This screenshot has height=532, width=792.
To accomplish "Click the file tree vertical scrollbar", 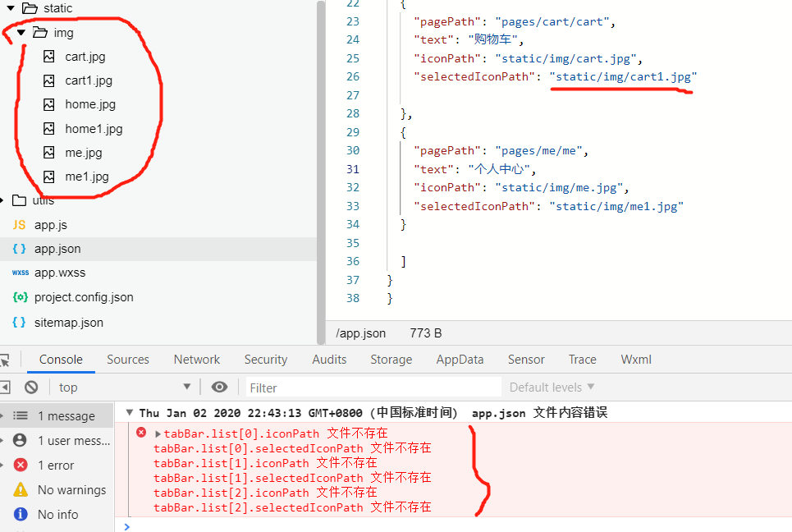I will (321, 172).
